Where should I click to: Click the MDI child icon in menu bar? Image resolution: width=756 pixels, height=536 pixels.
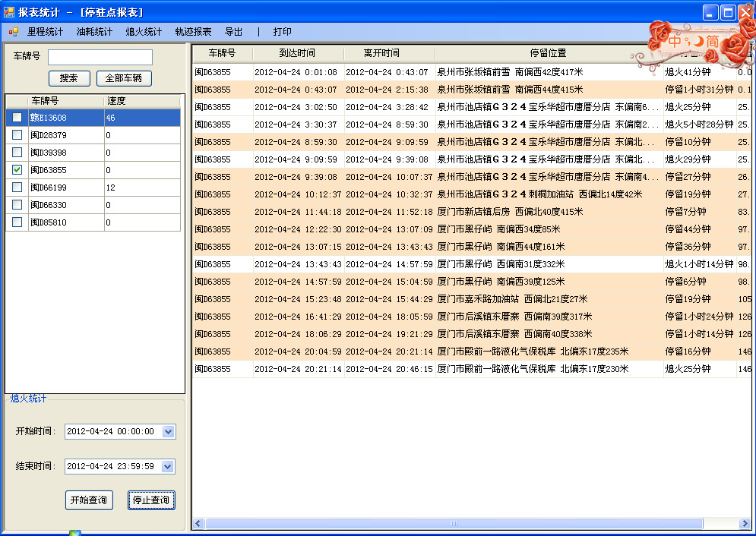point(13,32)
